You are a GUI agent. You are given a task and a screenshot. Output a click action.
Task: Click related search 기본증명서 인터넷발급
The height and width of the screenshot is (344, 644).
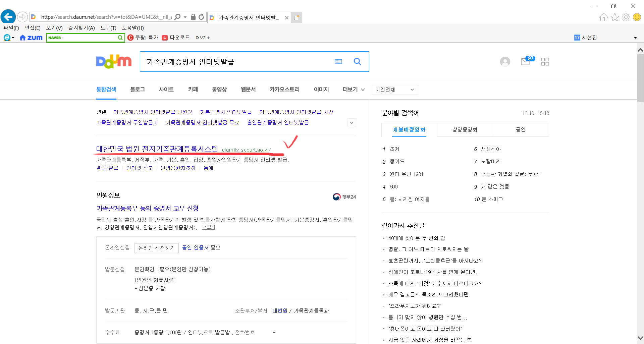(226, 112)
